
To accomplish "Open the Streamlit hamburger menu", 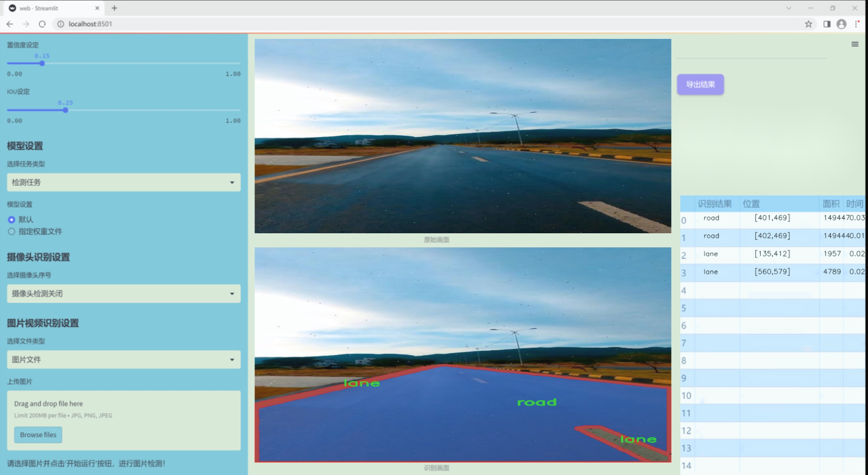I will pyautogui.click(x=855, y=44).
